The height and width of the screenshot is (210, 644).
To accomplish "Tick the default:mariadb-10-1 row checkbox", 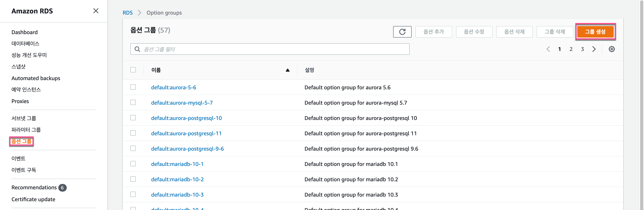I will coord(133,164).
